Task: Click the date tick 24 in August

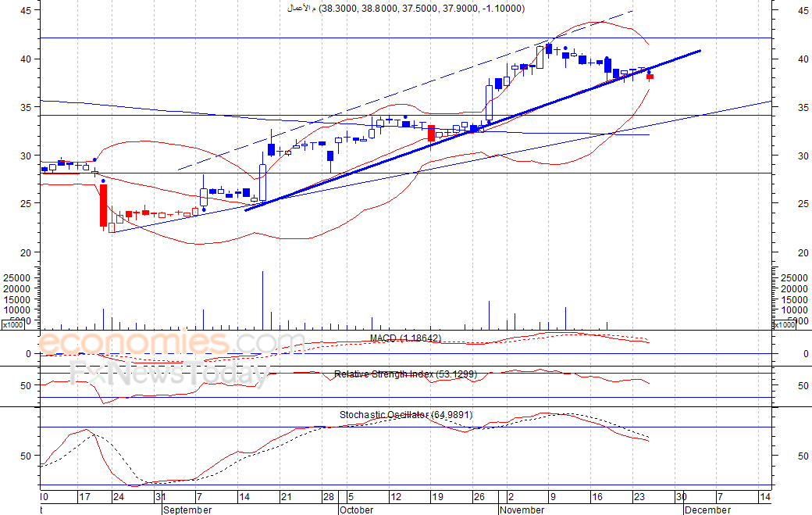Action: tap(119, 497)
